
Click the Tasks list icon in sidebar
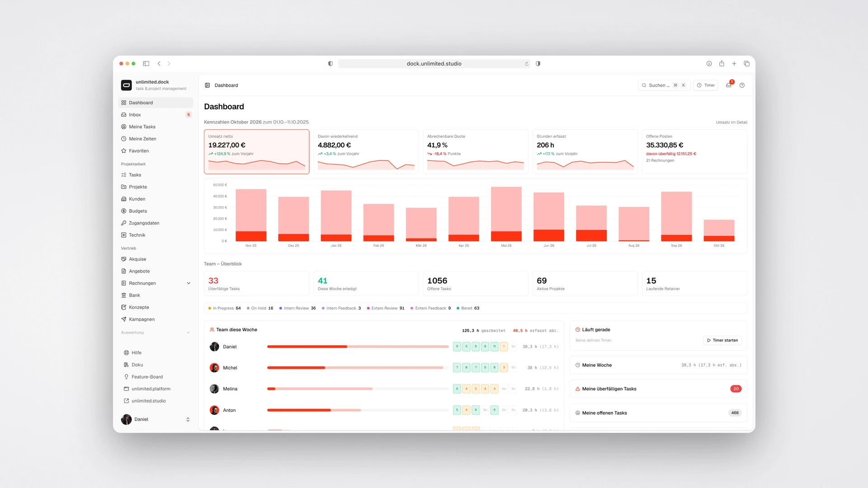pos(124,175)
